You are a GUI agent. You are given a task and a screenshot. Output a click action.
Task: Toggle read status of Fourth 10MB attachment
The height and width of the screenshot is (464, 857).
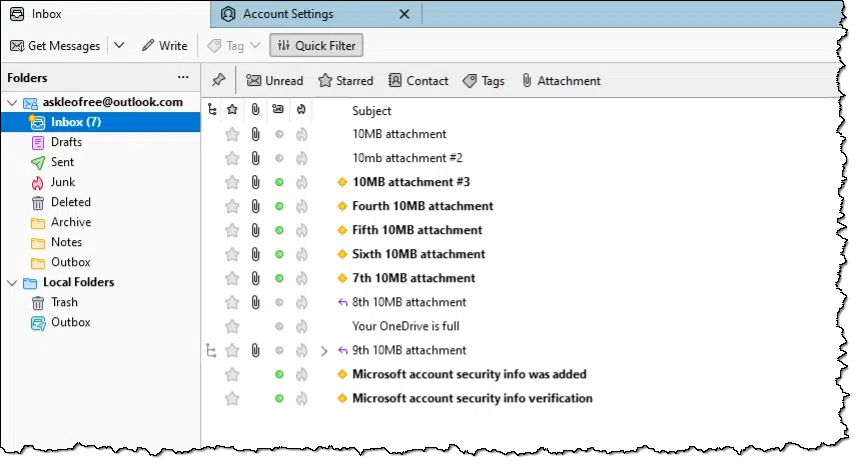click(279, 206)
